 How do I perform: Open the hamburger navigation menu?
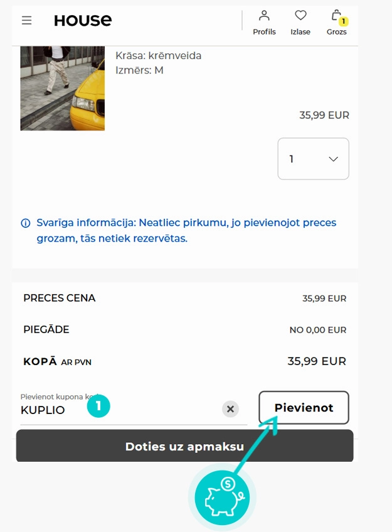tap(26, 20)
